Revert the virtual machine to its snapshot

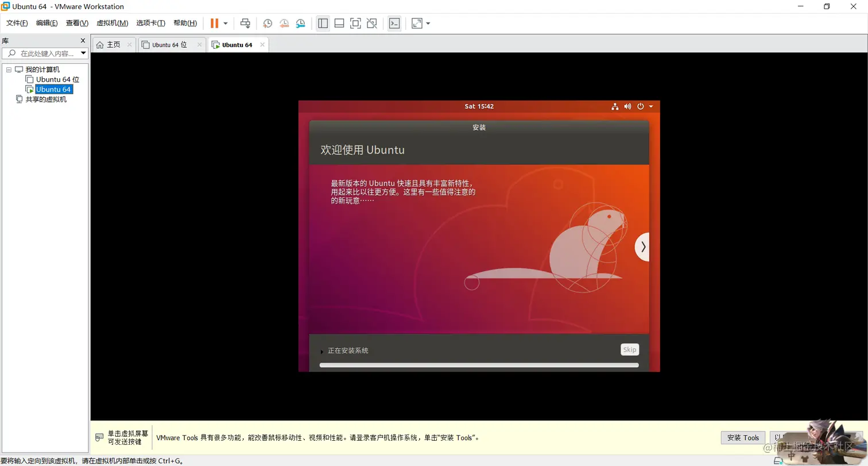pyautogui.click(x=284, y=23)
